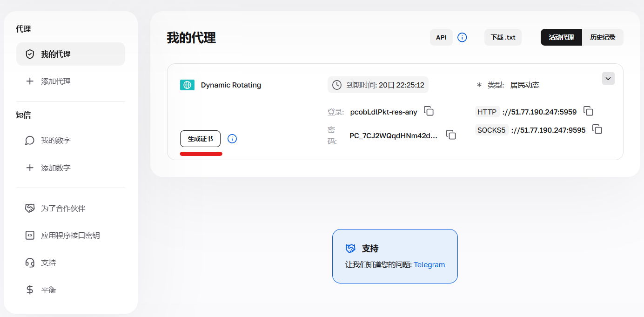Screen dimensions: 644x317
Task: Click asterisk icon beside 类型
Action: (479, 85)
